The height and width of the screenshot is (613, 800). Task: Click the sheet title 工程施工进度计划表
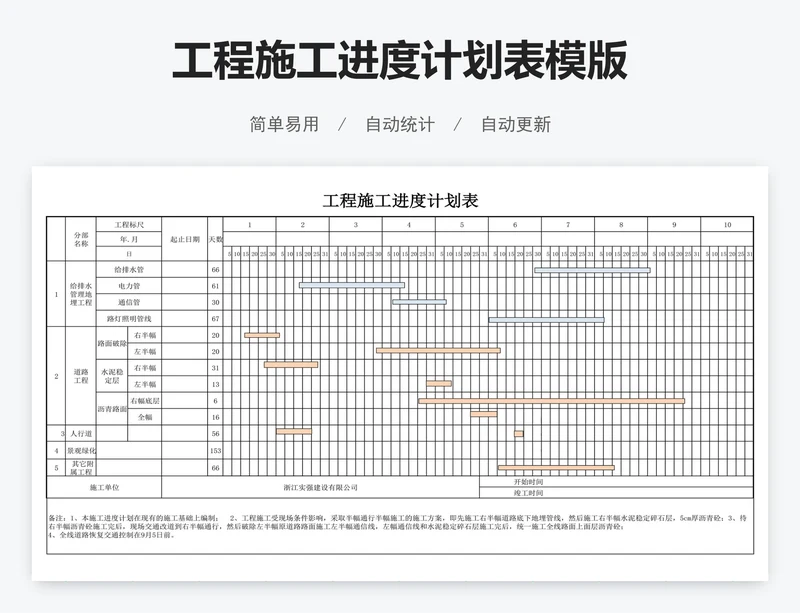(x=400, y=201)
